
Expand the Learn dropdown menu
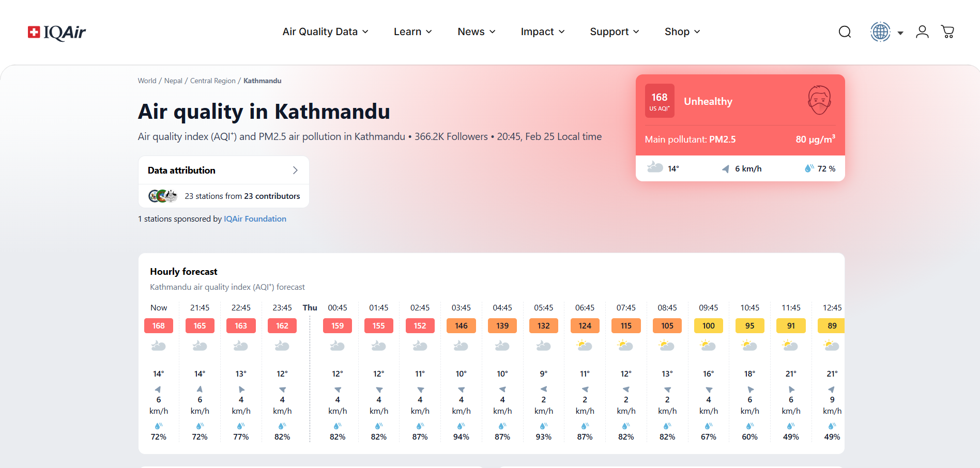click(412, 32)
